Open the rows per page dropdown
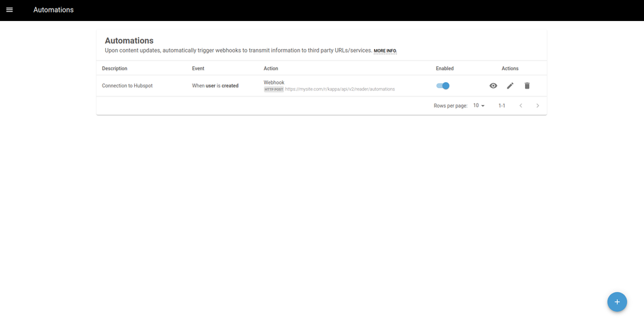The height and width of the screenshot is (319, 644). 479,106
